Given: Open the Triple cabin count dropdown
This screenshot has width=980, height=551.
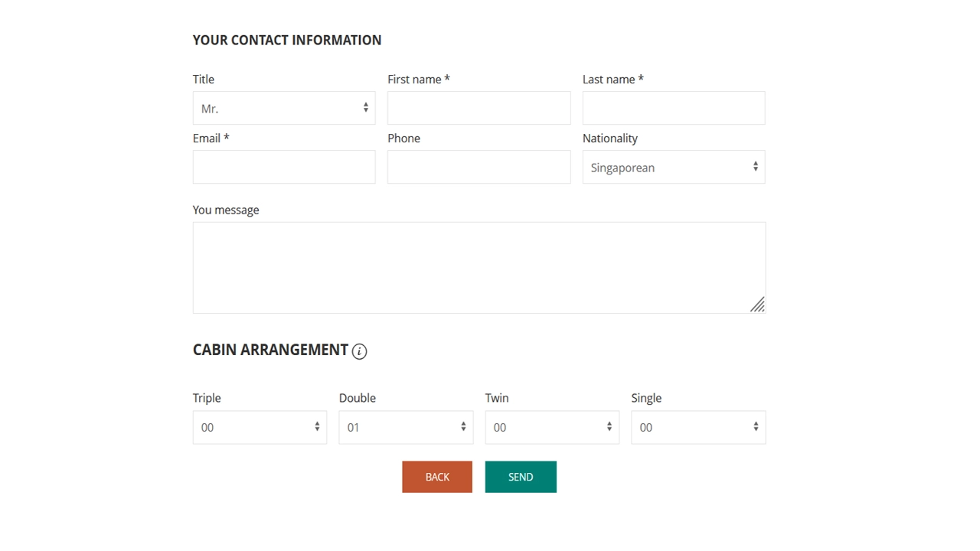Looking at the screenshot, I should pyautogui.click(x=260, y=428).
